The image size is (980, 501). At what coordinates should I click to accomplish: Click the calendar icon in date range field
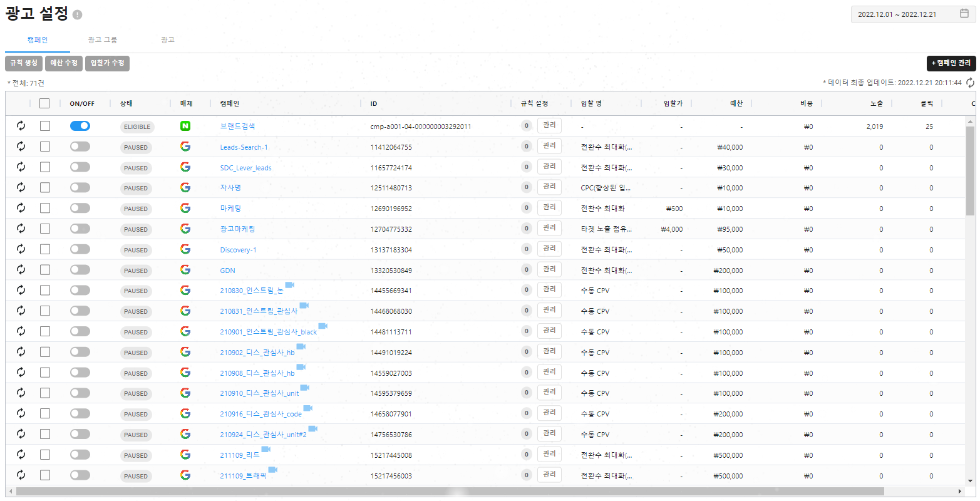point(964,14)
